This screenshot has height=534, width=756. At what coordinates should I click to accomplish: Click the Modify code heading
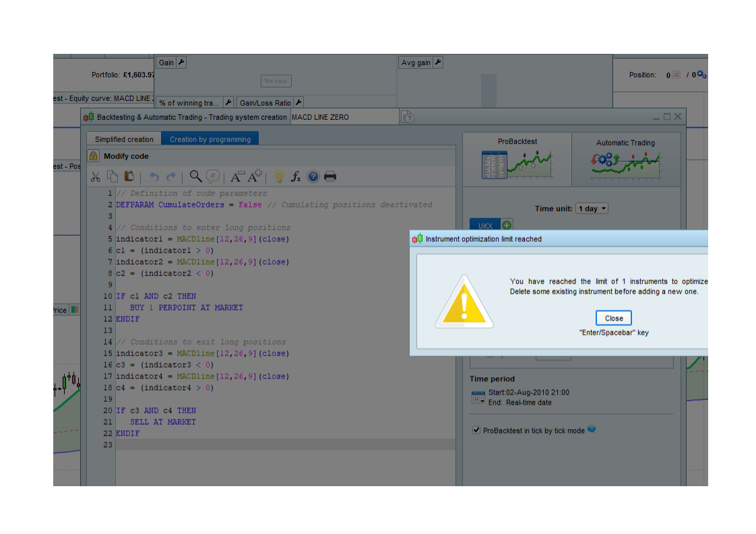[x=126, y=156]
